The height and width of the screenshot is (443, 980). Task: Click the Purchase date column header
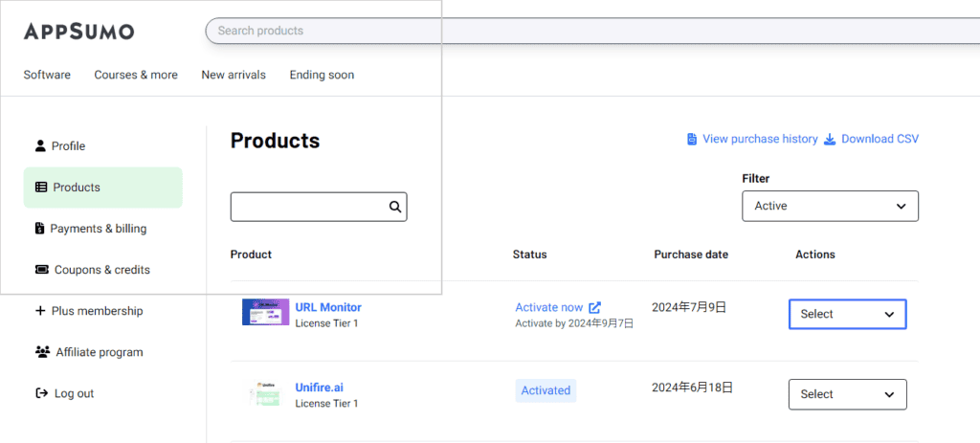691,255
